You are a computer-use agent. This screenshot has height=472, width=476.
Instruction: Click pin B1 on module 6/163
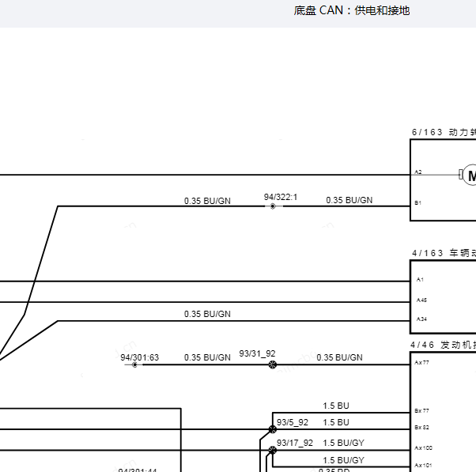[x=417, y=202]
